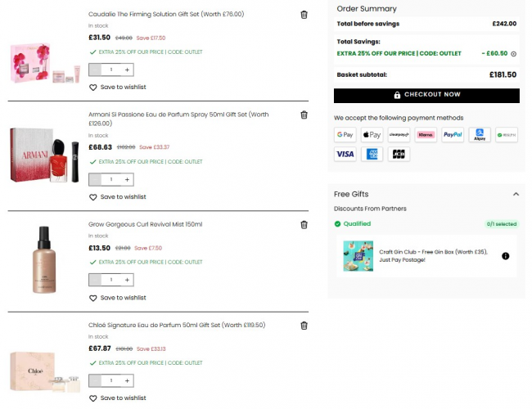Click the Checkout Now button
The width and height of the screenshot is (532, 409).
click(x=426, y=96)
